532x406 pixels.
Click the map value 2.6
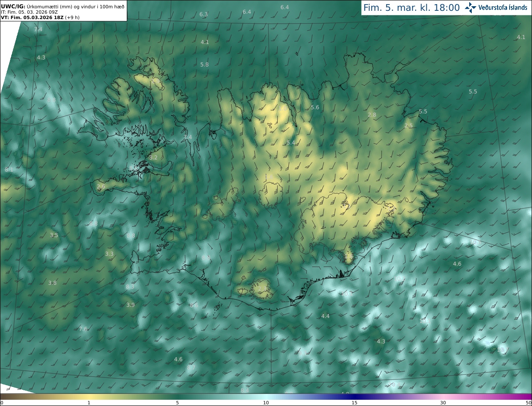tap(101, 187)
